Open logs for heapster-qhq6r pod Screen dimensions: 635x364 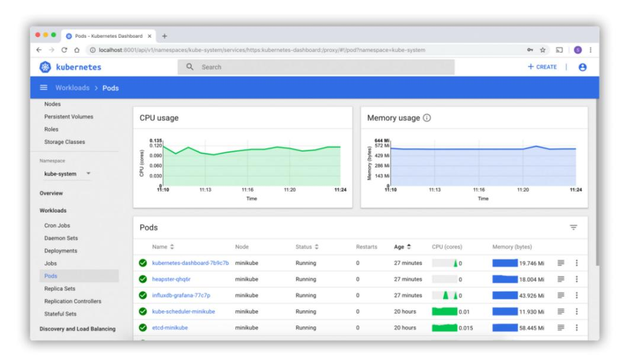click(x=561, y=279)
